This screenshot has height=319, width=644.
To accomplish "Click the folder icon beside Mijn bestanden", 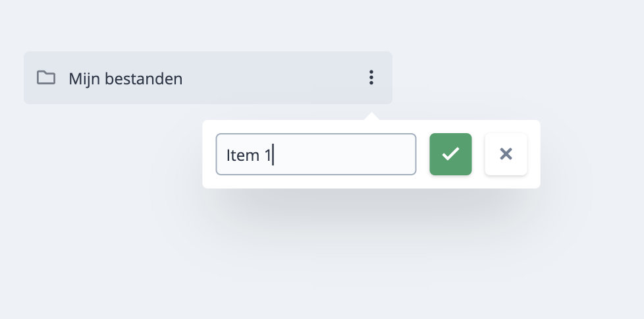I will click(46, 78).
